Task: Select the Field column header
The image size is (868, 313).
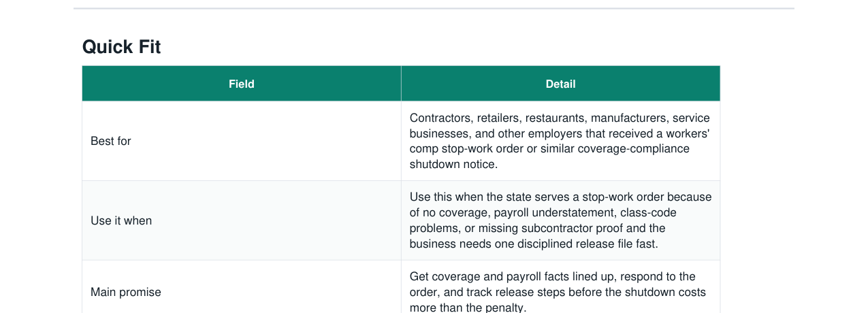Action: pos(242,84)
